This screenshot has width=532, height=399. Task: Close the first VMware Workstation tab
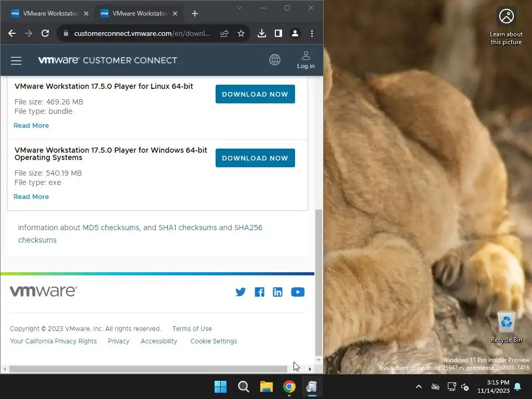pos(86,14)
